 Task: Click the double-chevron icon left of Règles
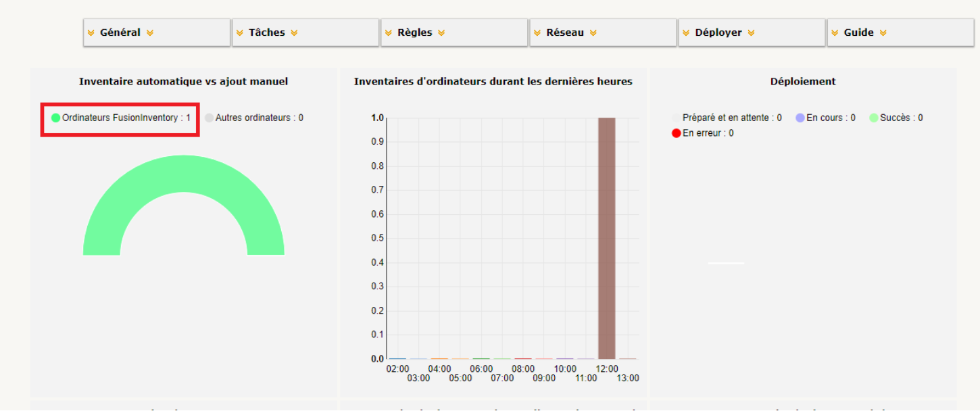click(388, 32)
